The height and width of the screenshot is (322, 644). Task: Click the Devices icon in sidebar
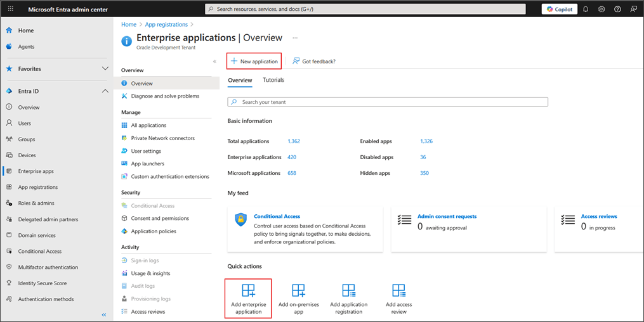(x=9, y=155)
